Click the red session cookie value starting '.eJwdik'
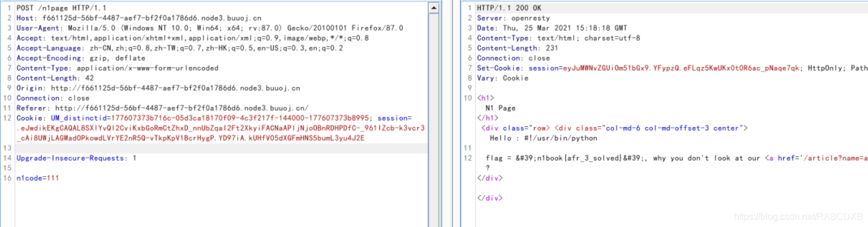 pyautogui.click(x=221, y=128)
